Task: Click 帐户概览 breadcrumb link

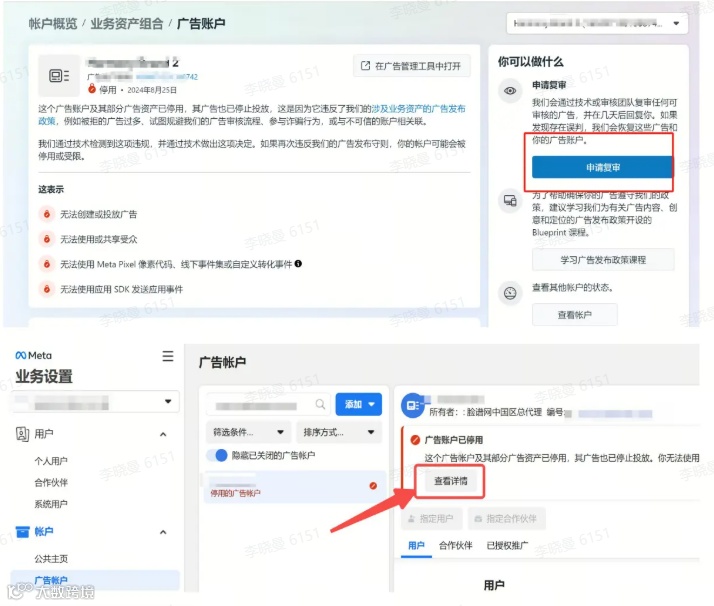Action: coord(53,24)
